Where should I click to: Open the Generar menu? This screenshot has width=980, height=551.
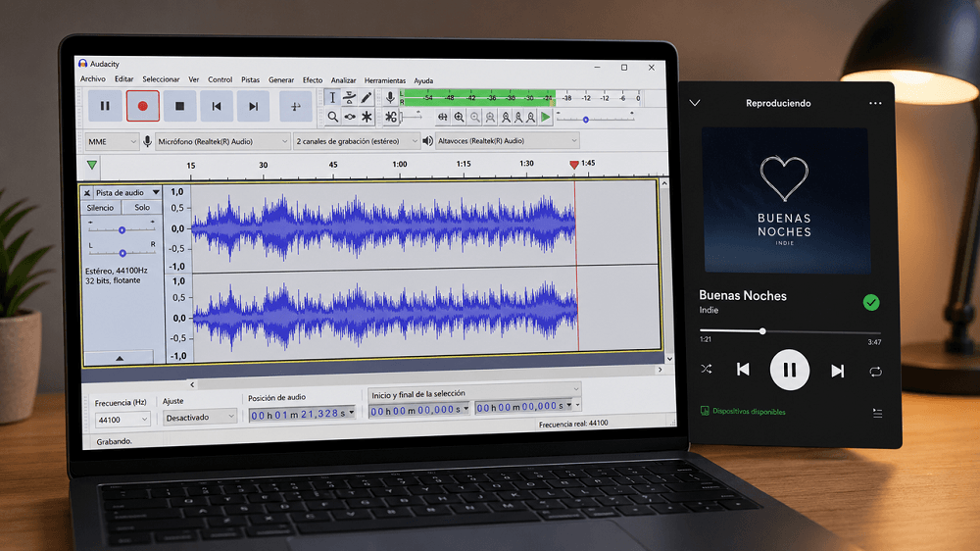coord(281,80)
